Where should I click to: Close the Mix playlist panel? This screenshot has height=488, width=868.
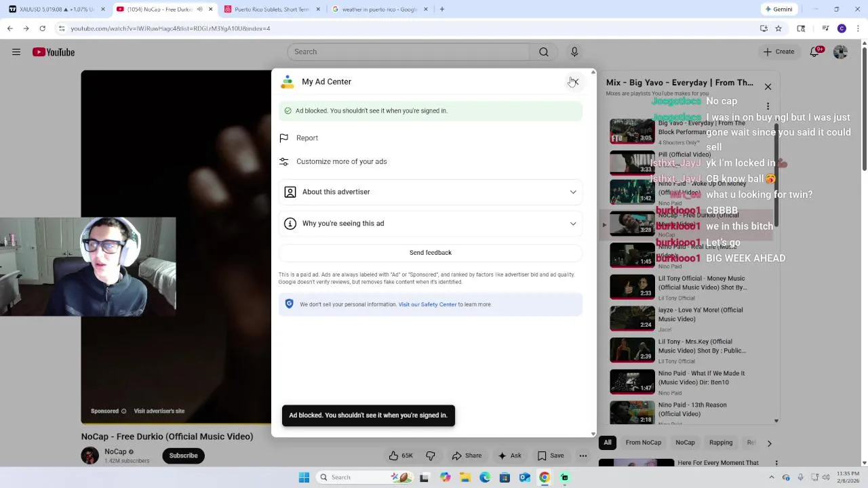pyautogui.click(x=768, y=87)
